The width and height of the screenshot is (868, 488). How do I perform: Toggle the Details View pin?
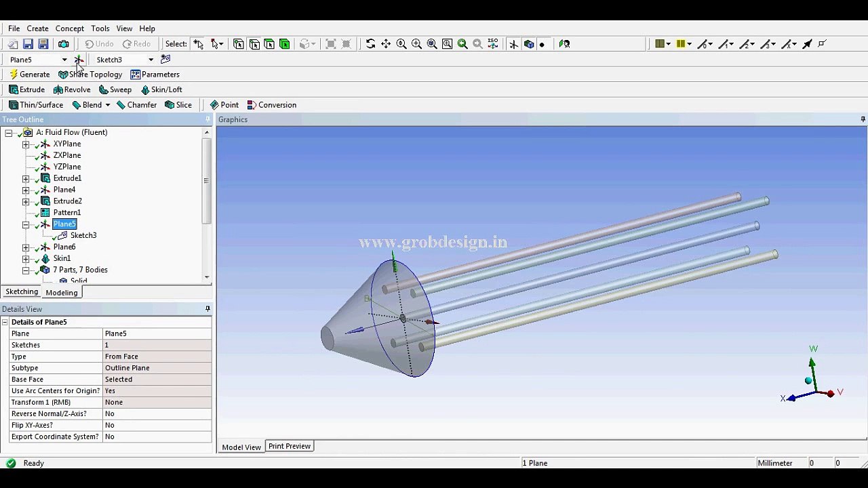tap(208, 309)
